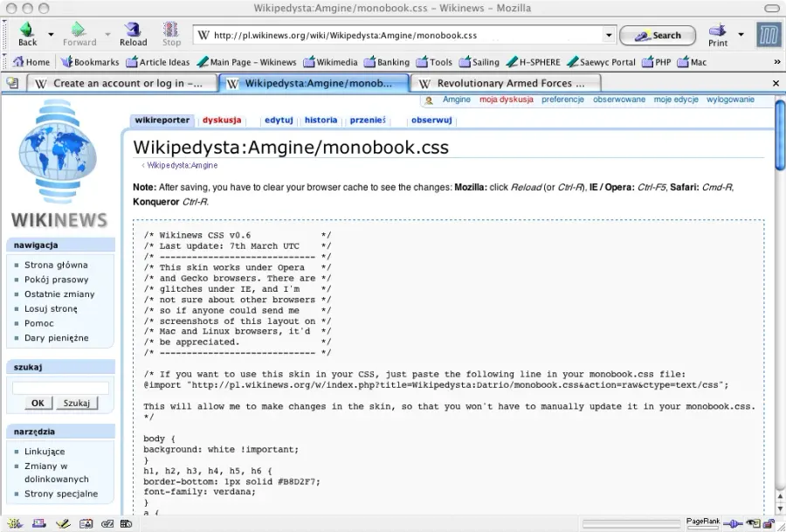This screenshot has height=532, width=786.
Task: Print the page with Print button
Action: click(x=717, y=34)
